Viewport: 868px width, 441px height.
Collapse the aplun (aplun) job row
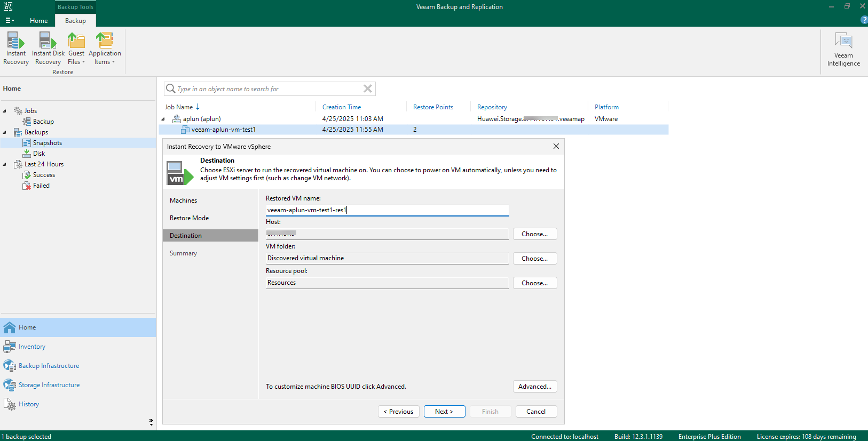point(163,119)
